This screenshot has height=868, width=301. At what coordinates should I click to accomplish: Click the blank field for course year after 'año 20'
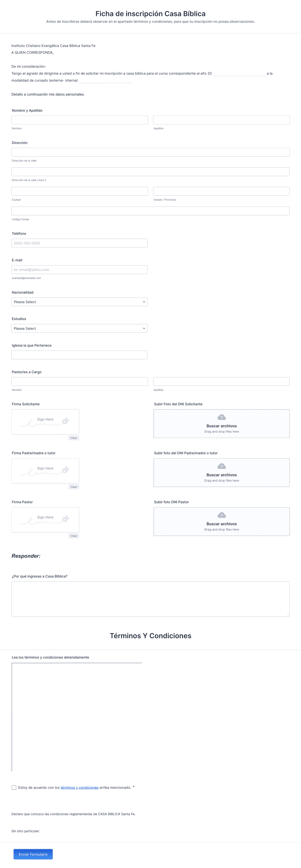[239, 73]
